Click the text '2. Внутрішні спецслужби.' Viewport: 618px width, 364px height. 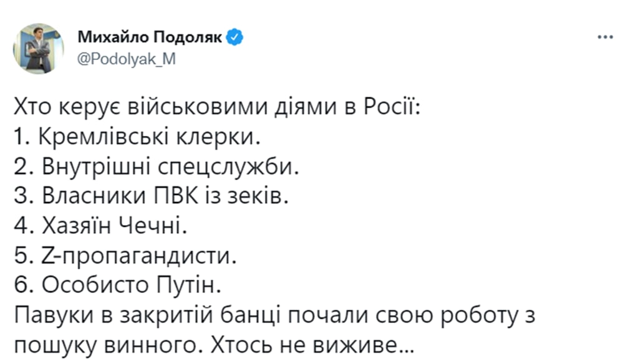pyautogui.click(x=157, y=167)
